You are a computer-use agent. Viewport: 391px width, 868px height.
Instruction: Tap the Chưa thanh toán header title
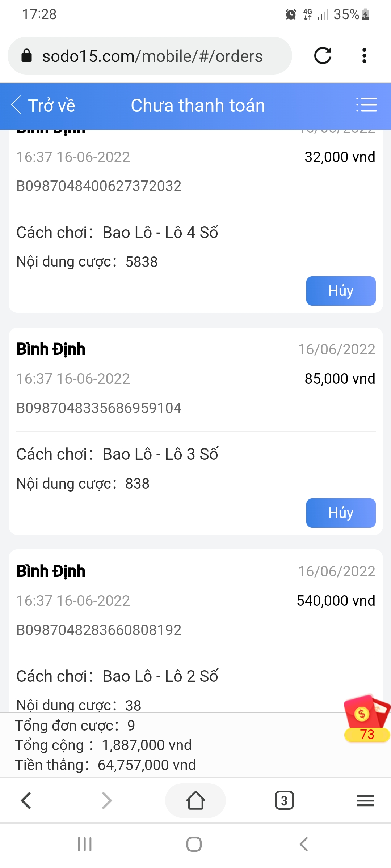pyautogui.click(x=198, y=106)
